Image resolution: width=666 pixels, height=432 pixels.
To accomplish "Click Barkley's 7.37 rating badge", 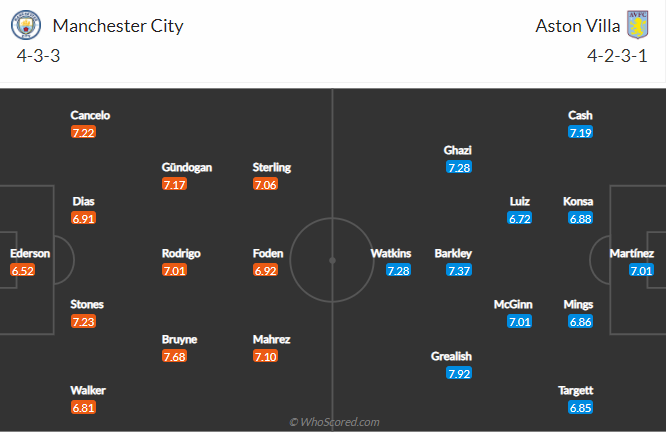I will click(x=460, y=270).
